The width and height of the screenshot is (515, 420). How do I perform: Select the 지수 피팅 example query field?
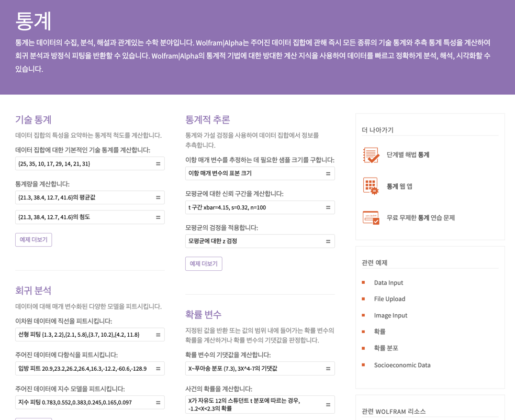tap(83, 403)
